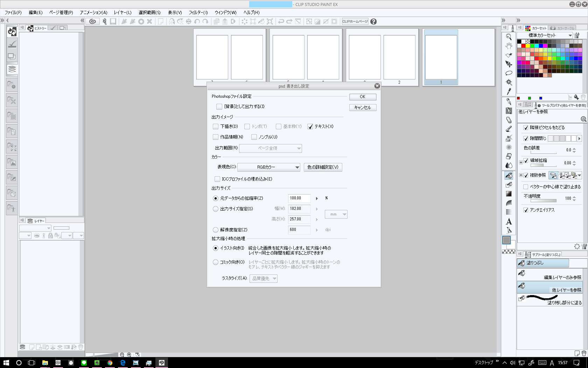Viewport: 588px width, 368px height.
Task: Click the help question mark icon
Action: pyautogui.click(x=373, y=21)
